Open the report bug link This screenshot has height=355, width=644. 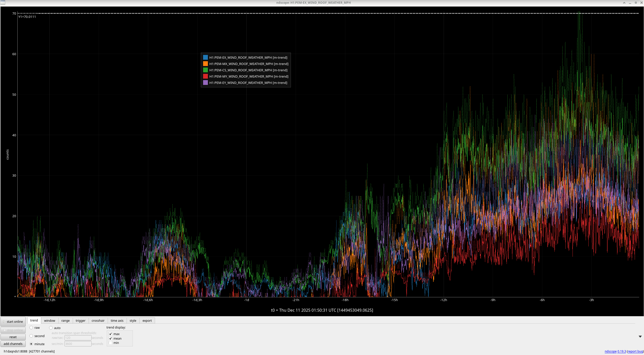click(x=635, y=351)
